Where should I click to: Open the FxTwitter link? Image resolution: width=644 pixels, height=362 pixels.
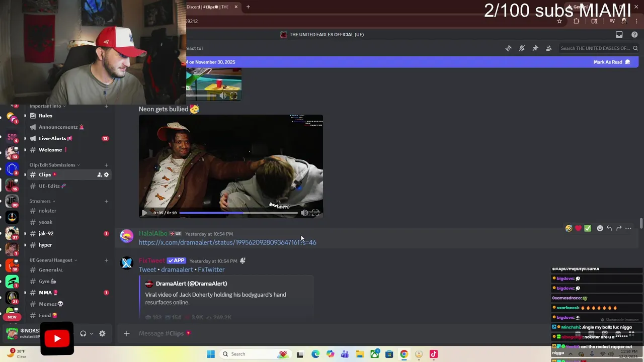pos(211,269)
